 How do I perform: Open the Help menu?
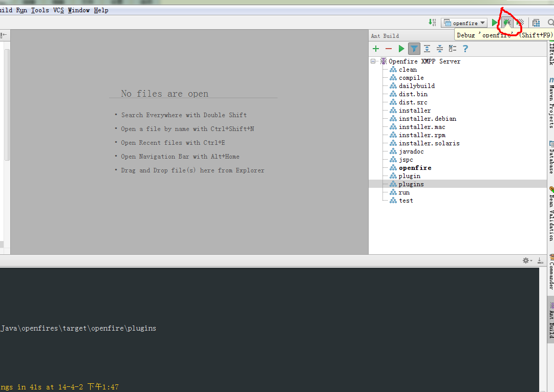(x=101, y=10)
